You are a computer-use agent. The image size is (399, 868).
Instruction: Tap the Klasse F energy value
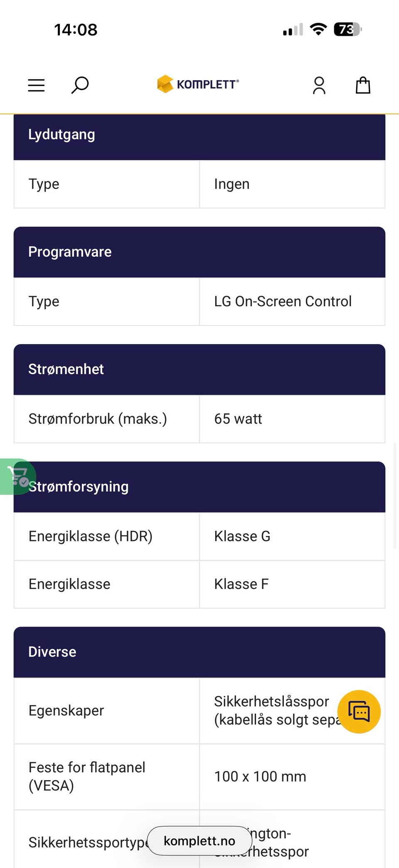tap(241, 584)
